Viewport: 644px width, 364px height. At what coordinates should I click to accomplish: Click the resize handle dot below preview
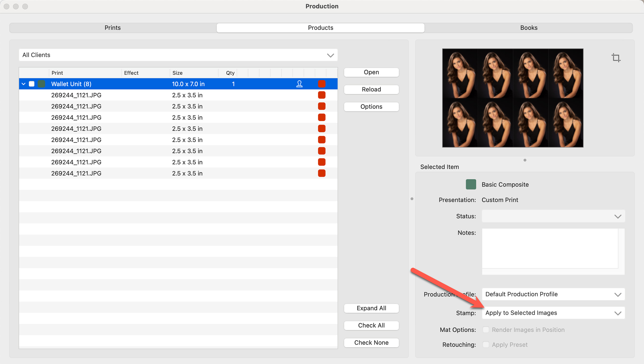(525, 160)
